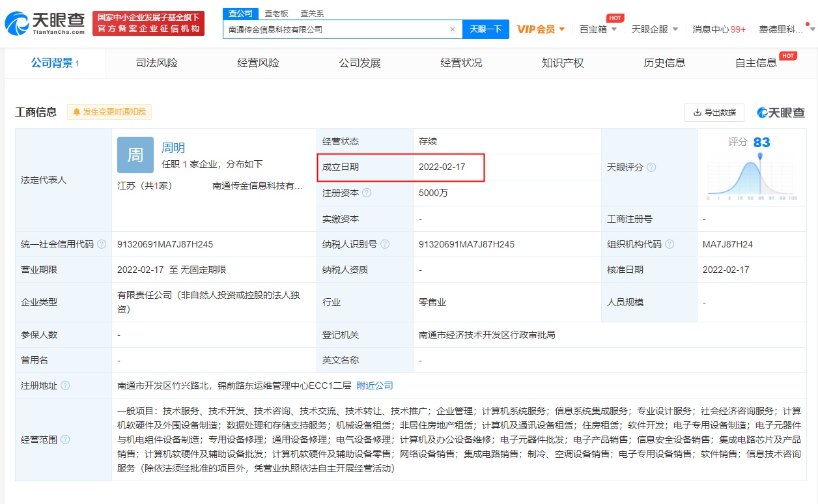Click the 国家中小企业发展子基金旗下 red banner

tap(148, 23)
